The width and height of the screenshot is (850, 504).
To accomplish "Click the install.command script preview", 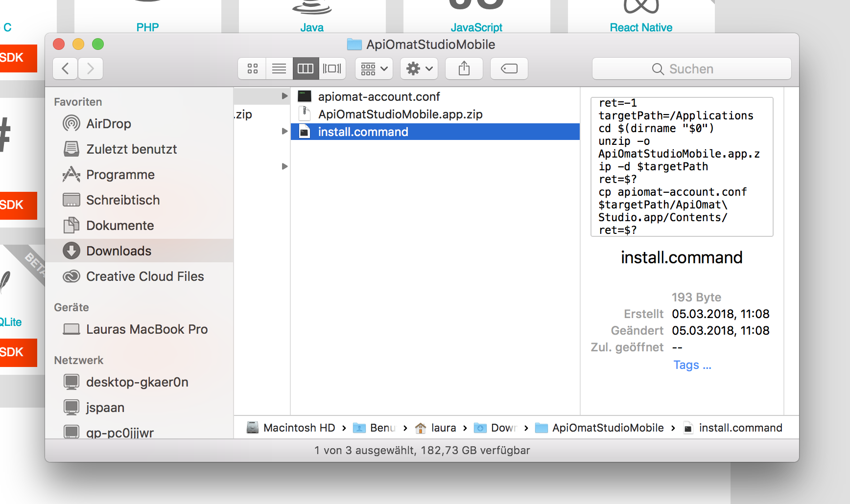I will (x=682, y=167).
